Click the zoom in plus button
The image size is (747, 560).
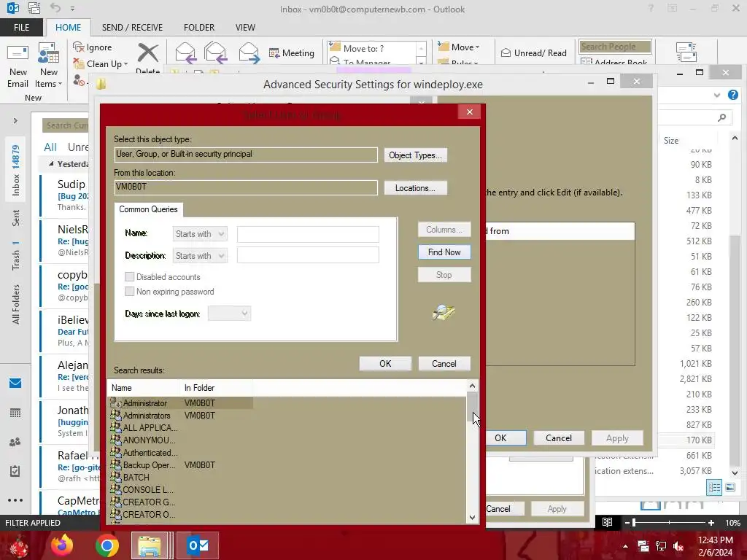pyautogui.click(x=711, y=522)
